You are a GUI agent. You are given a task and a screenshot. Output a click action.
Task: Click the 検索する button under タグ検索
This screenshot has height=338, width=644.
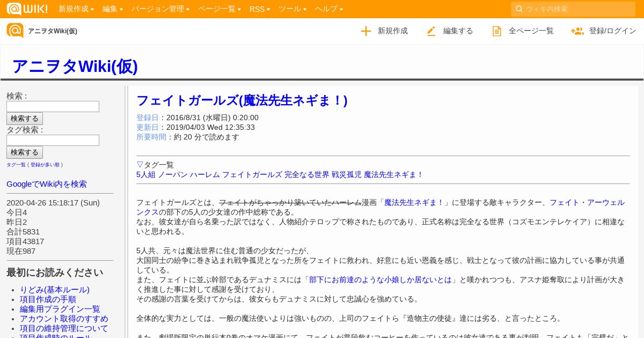point(25,152)
